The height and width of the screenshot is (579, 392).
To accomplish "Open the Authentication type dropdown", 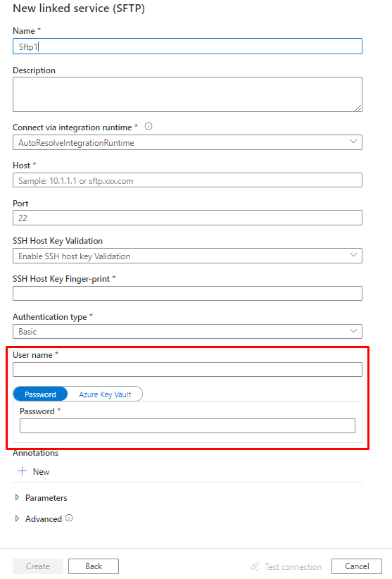I will 187,331.
